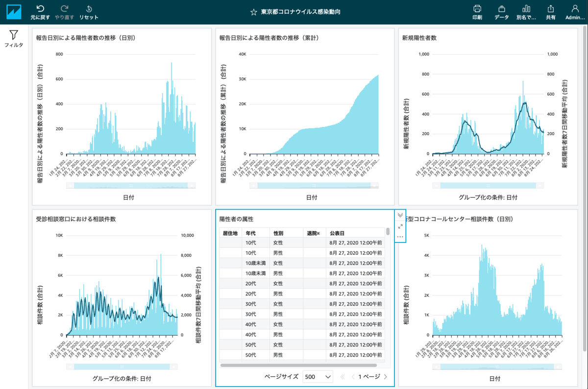Click date range slider under 日別 chart
Screen dimensions: 588x389
point(130,186)
